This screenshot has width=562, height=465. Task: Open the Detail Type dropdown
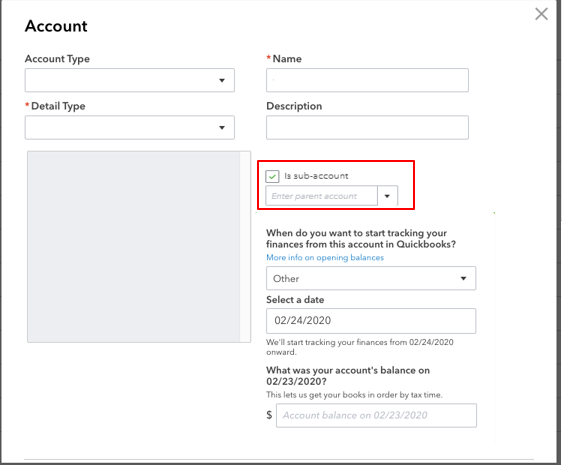pos(130,127)
